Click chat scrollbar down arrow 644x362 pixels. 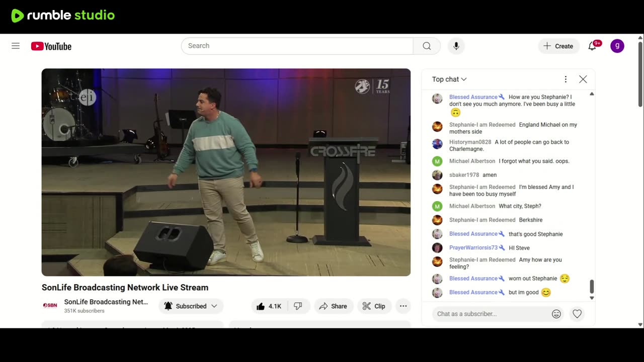592,298
